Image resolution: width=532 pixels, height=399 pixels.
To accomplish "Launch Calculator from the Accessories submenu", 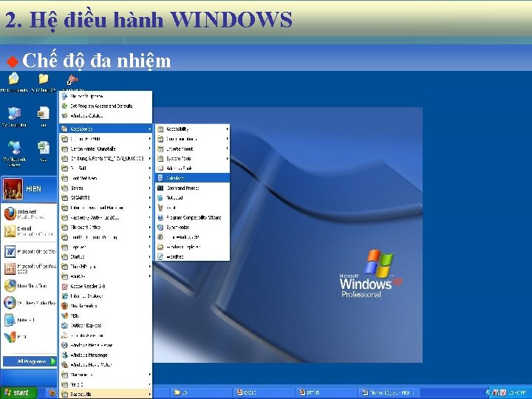I will click(x=192, y=178).
